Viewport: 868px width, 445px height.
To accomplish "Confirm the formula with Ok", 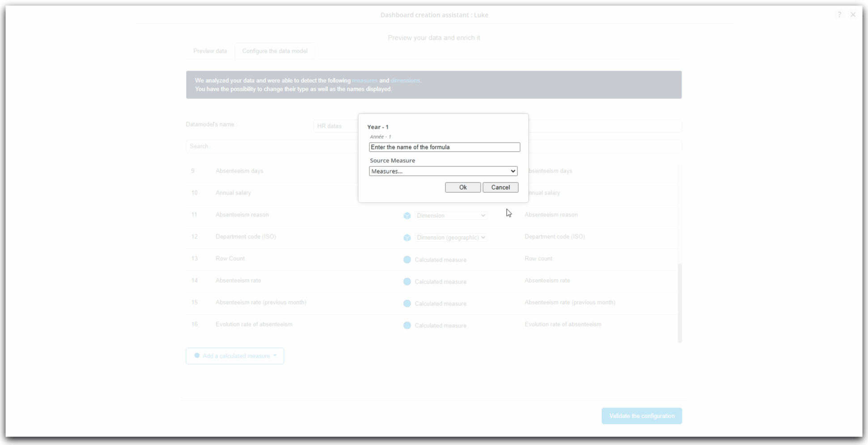I will tap(462, 187).
